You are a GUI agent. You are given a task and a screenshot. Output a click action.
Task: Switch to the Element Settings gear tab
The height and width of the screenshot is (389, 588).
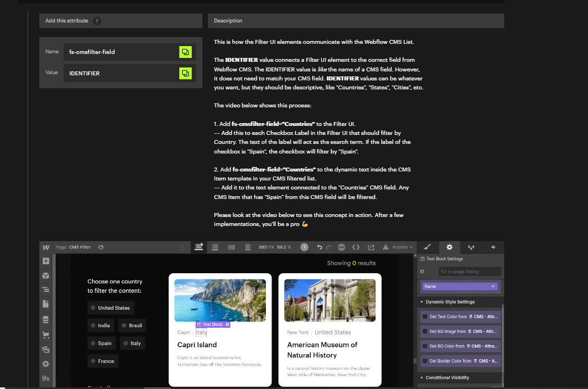(449, 247)
